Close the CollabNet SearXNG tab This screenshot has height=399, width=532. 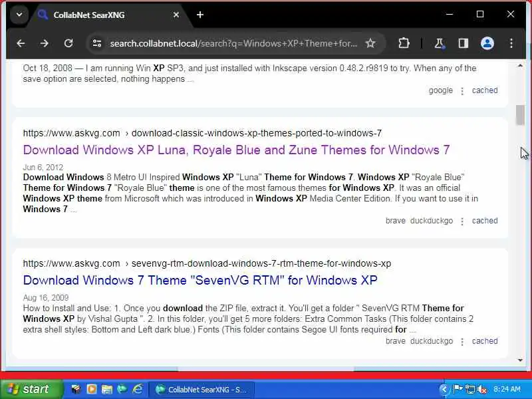click(x=176, y=15)
